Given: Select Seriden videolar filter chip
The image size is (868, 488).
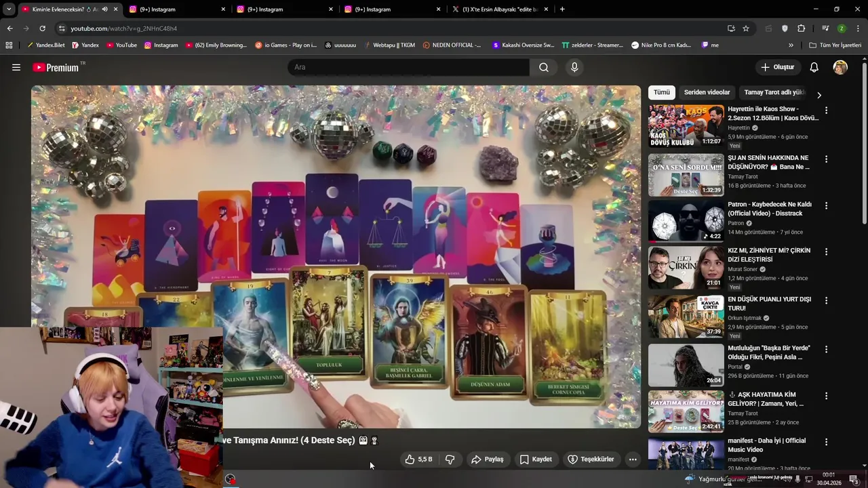Looking at the screenshot, I should (x=707, y=92).
